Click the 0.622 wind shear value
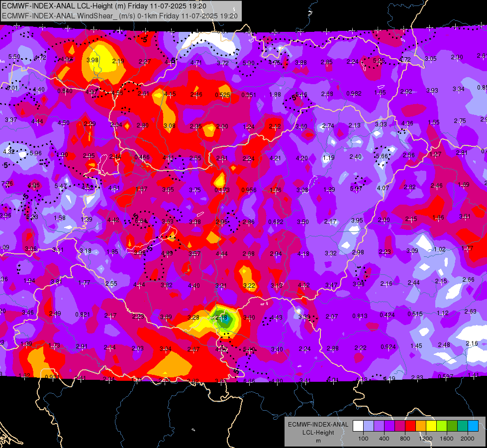Screen dimensions: 487x448 pos(276,222)
